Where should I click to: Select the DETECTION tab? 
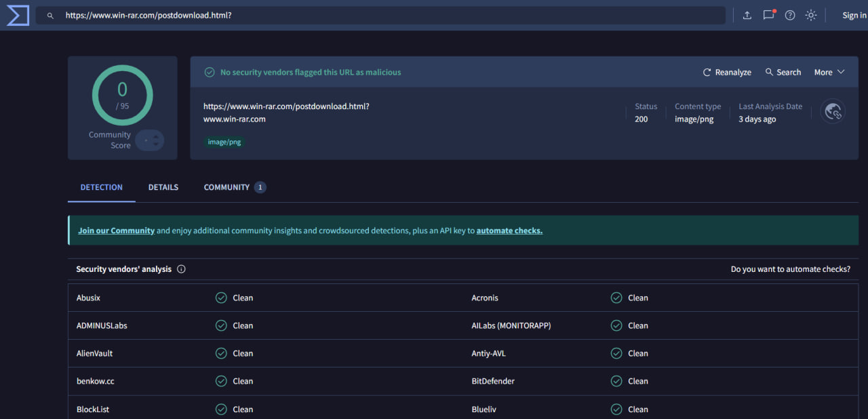pyautogui.click(x=101, y=187)
